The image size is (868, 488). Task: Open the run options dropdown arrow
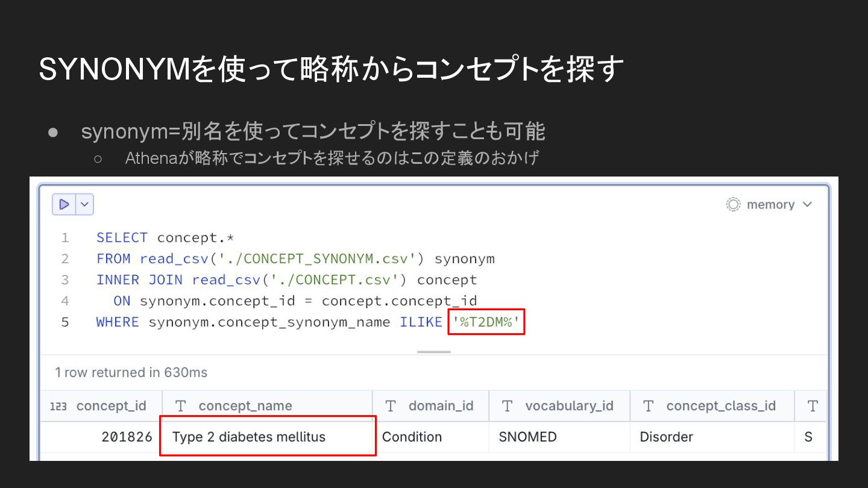tap(85, 205)
